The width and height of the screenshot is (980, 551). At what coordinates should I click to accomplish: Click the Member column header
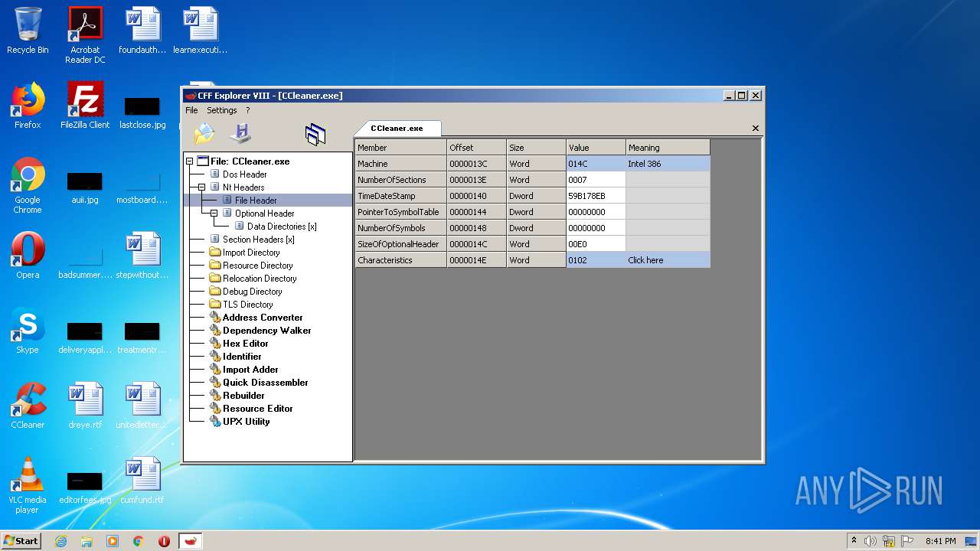click(400, 148)
